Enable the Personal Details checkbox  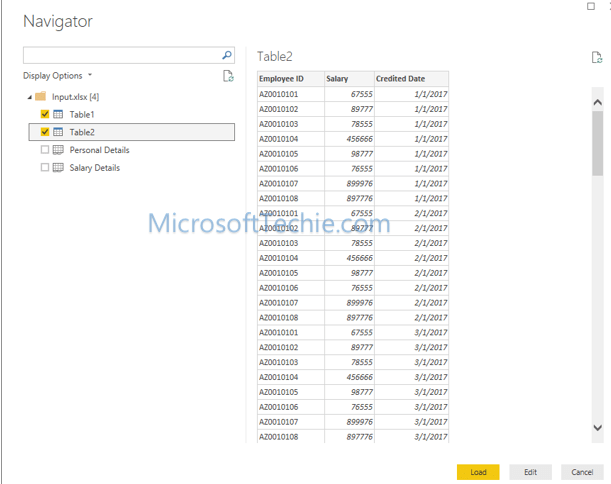tap(45, 150)
